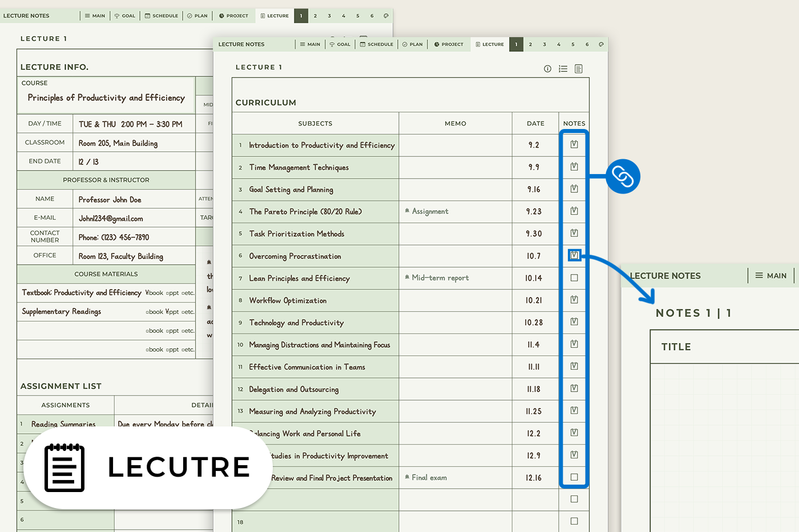Click the blue chain link icon

(623, 176)
